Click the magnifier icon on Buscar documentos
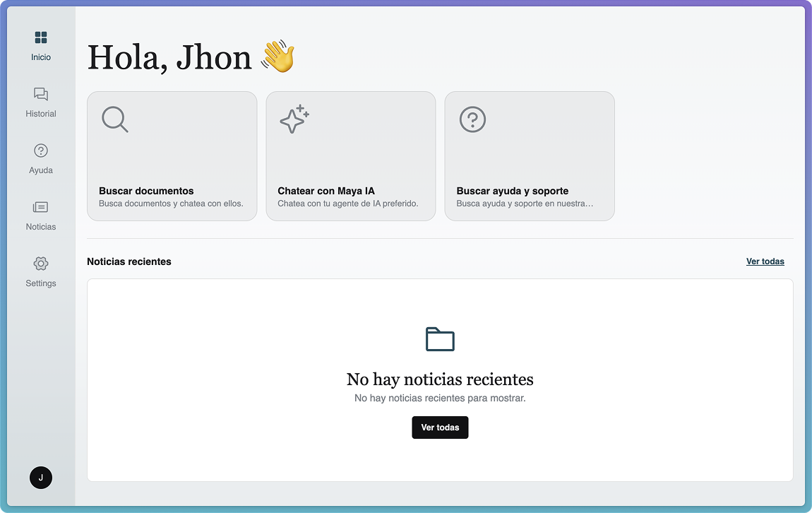The height and width of the screenshot is (513, 812). click(114, 119)
